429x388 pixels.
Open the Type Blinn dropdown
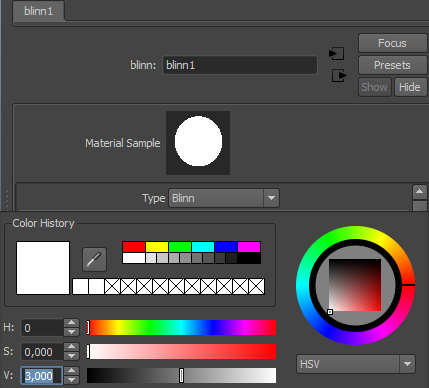point(224,198)
